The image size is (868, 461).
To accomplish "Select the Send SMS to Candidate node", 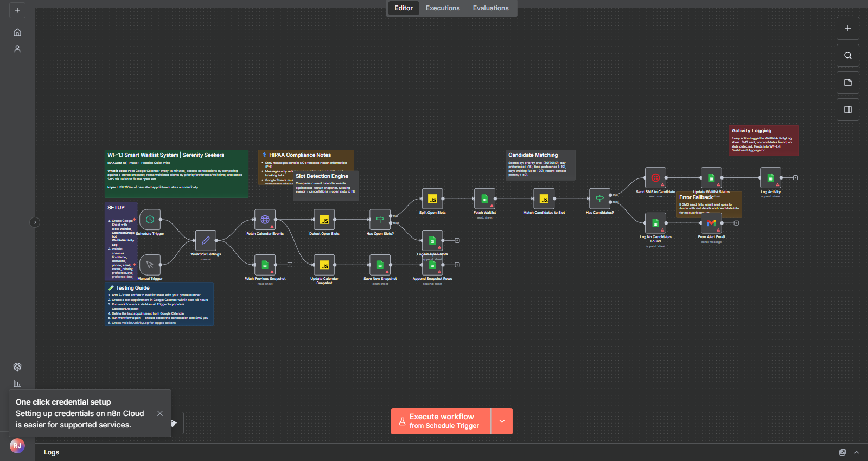I will (x=655, y=177).
